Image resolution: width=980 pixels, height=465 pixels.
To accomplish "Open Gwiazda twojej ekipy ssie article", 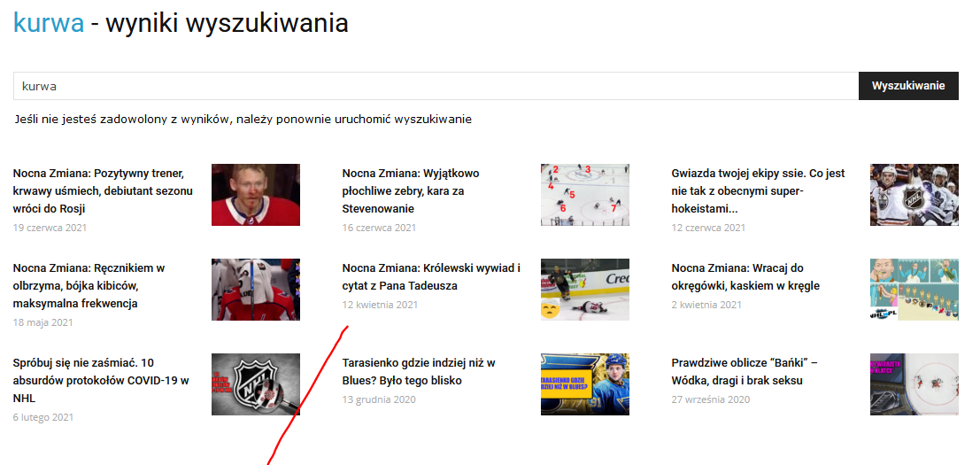I will tap(737, 190).
